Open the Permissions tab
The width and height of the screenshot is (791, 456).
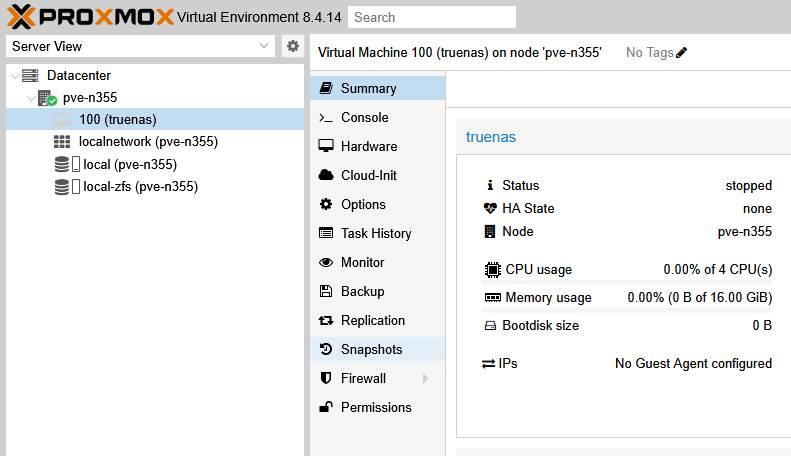(375, 408)
